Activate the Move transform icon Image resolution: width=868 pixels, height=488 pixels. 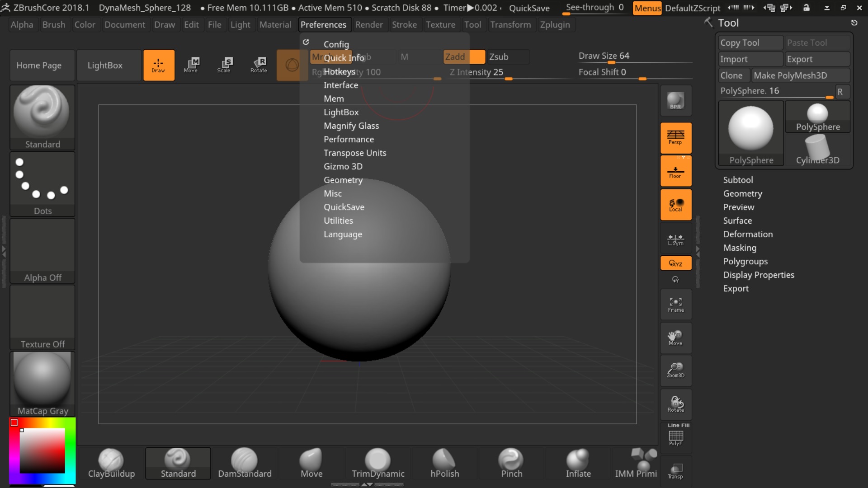(191, 65)
